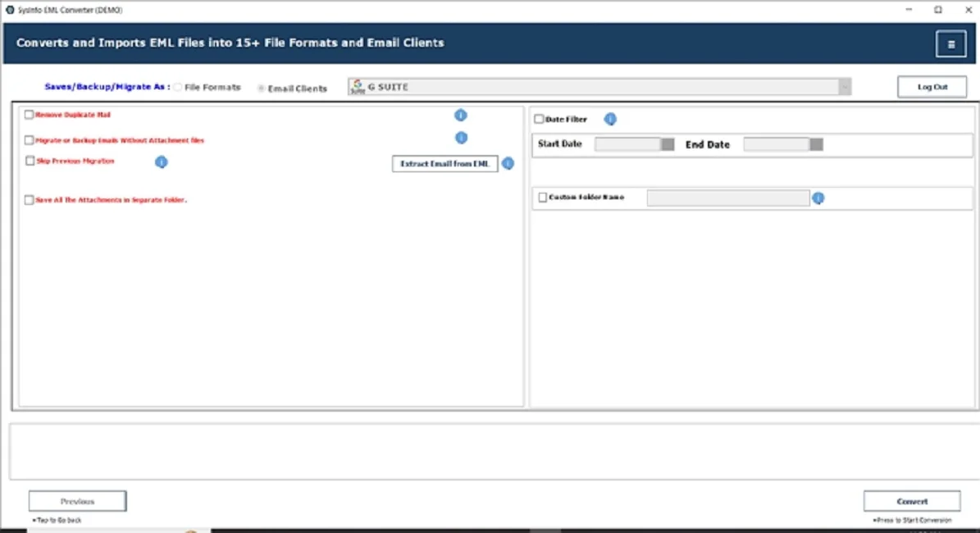Image resolution: width=980 pixels, height=533 pixels.
Task: Maximize the SysInfo EML Converter window
Action: (x=938, y=10)
